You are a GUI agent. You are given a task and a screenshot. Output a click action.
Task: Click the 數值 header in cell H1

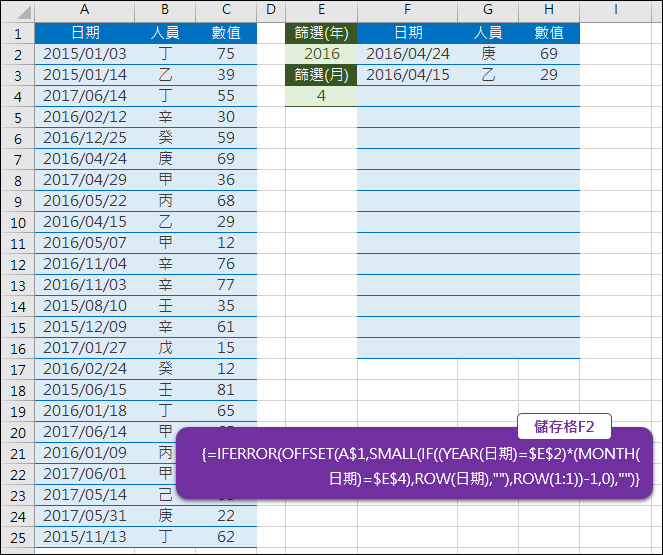click(x=549, y=33)
